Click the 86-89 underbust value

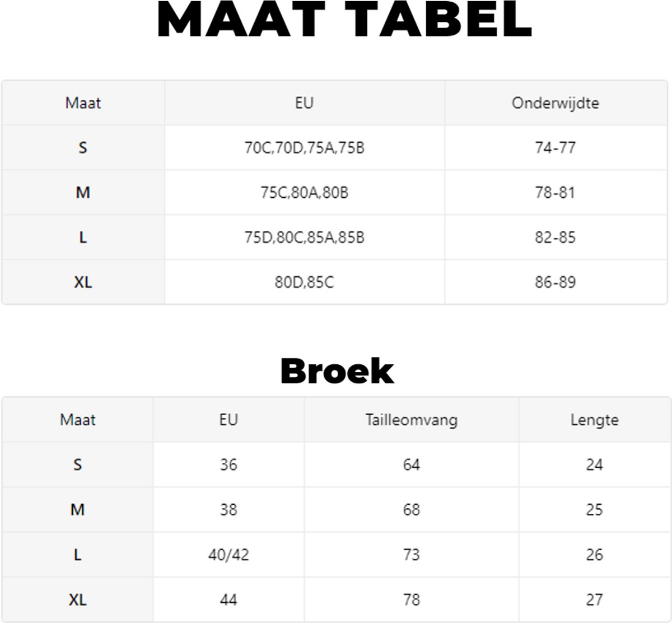point(555,282)
